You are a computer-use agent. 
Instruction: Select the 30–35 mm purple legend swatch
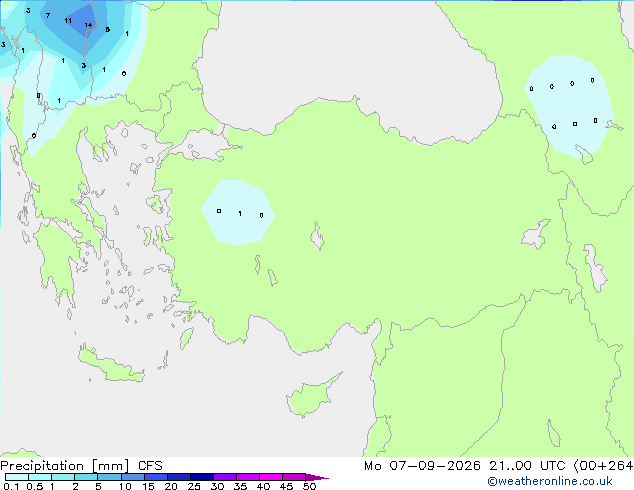point(225,477)
